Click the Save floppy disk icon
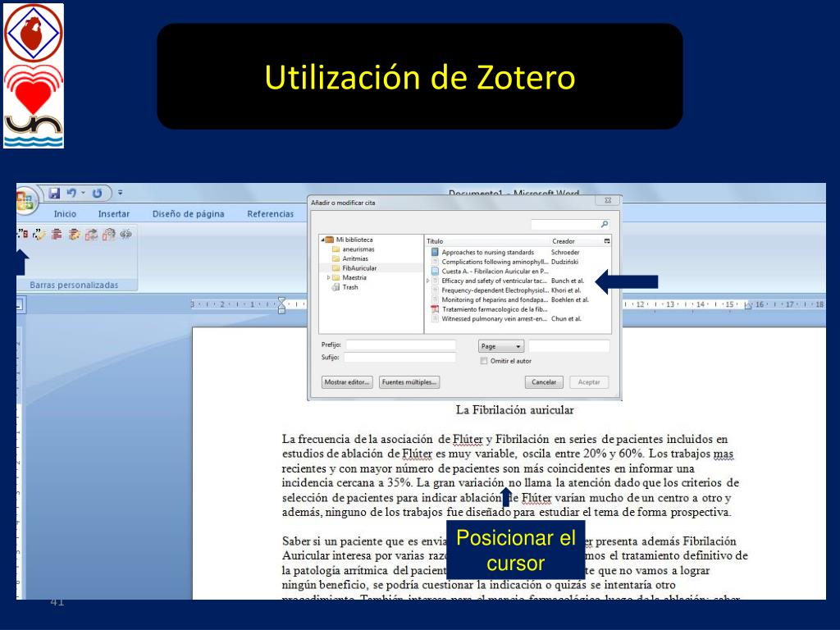840x630 pixels. pos(54,193)
